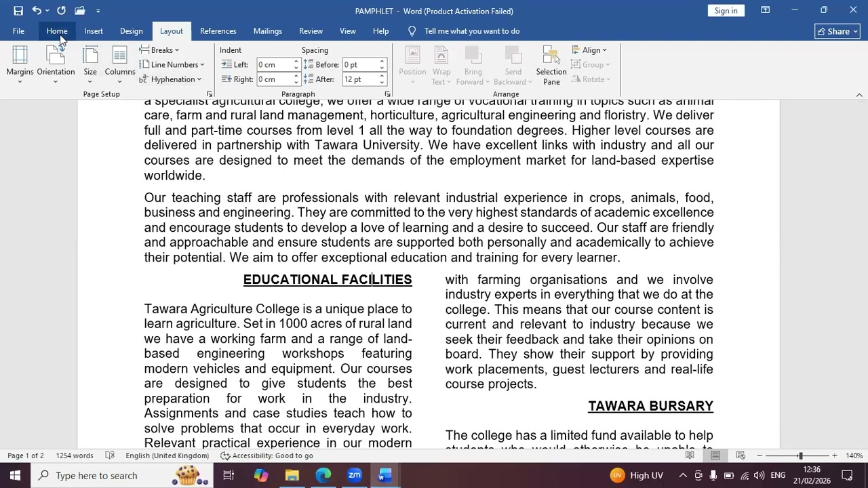Image resolution: width=868 pixels, height=488 pixels.
Task: Click the Spacing Before value field
Action: (359, 65)
